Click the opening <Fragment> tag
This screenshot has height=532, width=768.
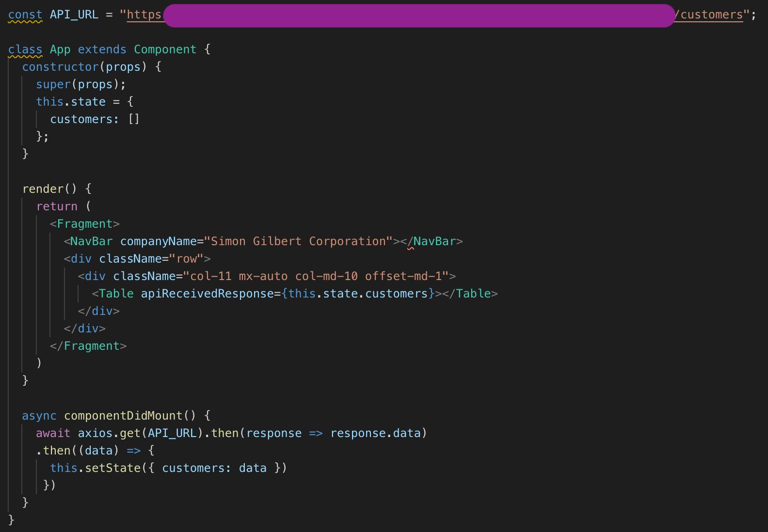85,224
